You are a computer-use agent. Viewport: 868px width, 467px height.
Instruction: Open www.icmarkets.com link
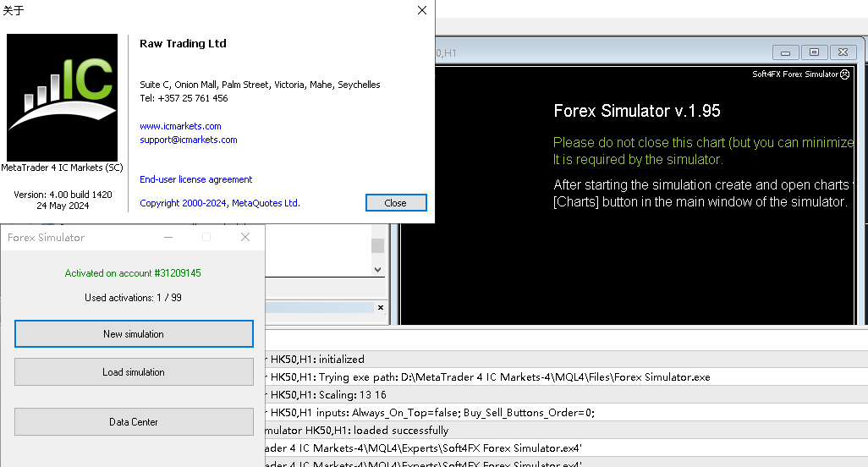click(x=180, y=126)
